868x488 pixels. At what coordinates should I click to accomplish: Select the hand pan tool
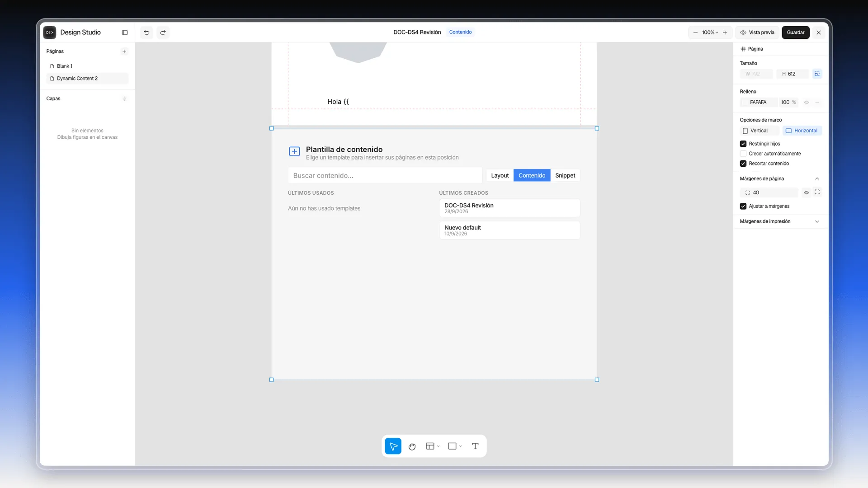point(412,446)
